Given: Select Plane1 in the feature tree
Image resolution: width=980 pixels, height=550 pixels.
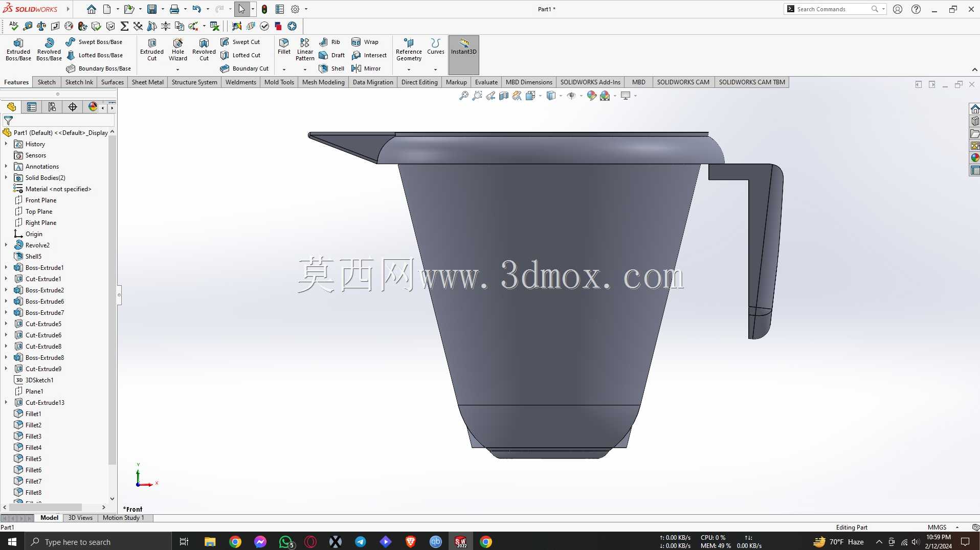Looking at the screenshot, I should 34,392.
